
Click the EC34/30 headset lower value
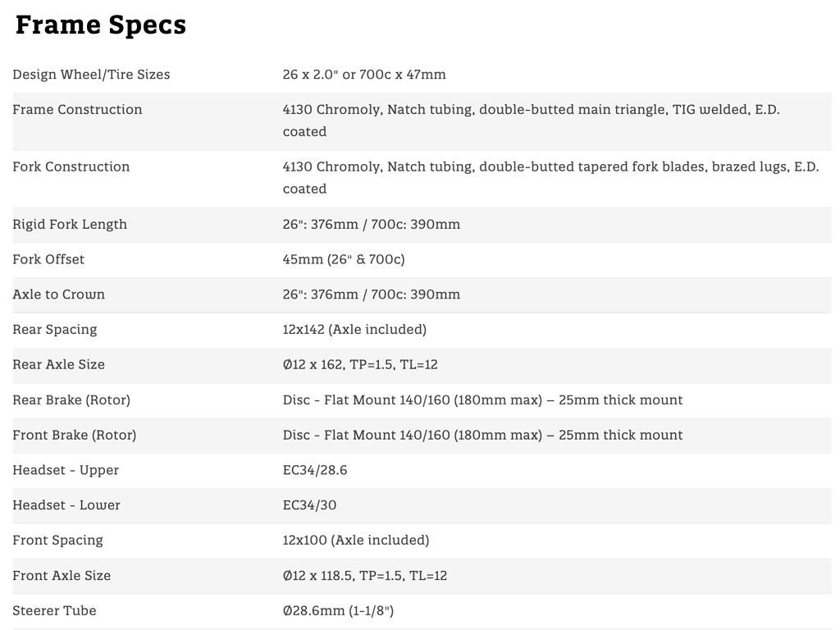click(308, 505)
